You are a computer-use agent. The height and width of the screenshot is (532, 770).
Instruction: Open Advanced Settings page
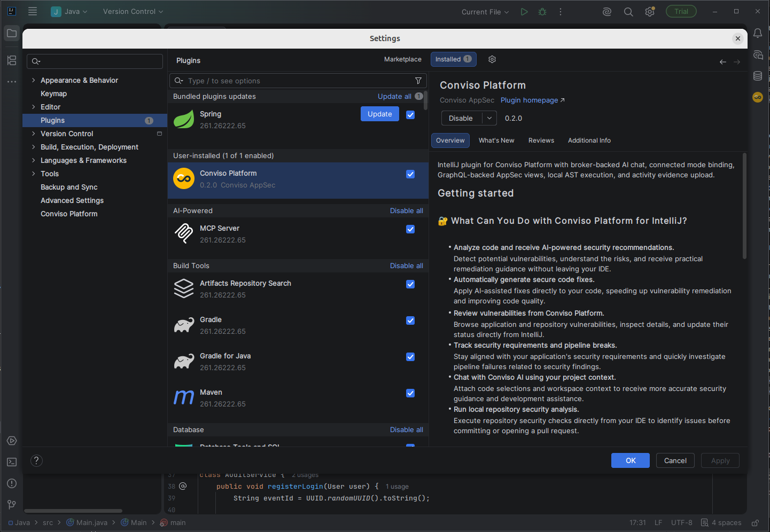click(x=72, y=200)
